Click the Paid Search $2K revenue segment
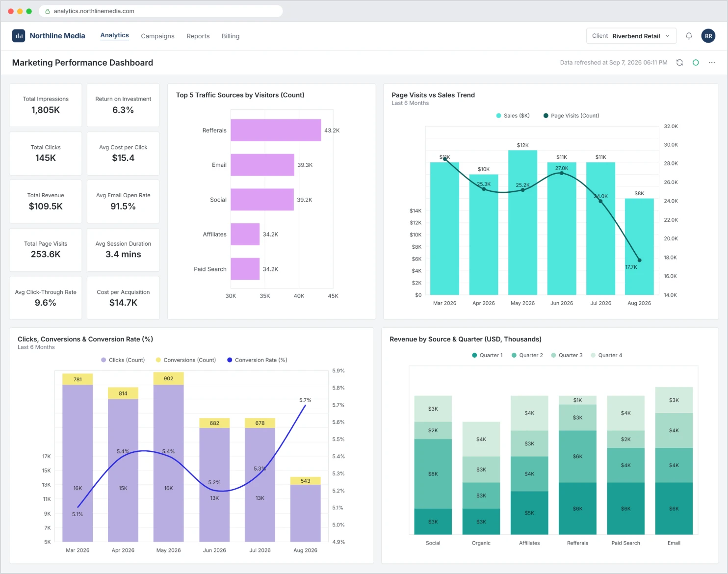Screen dimensions: 728x574 625,439
